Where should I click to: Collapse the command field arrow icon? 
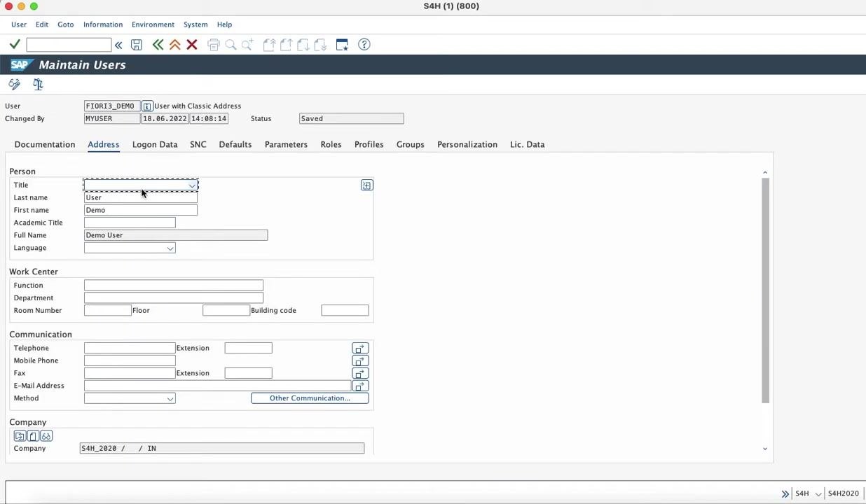click(x=118, y=45)
